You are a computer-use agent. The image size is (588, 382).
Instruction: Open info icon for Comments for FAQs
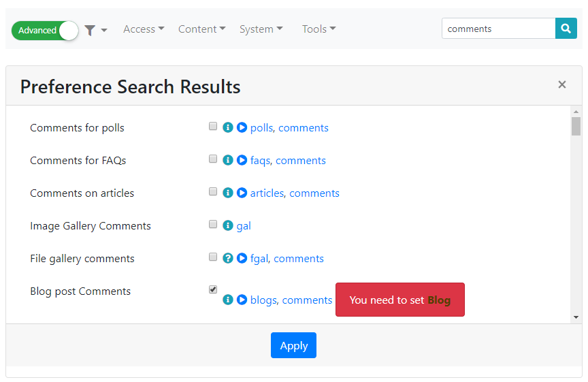(228, 160)
